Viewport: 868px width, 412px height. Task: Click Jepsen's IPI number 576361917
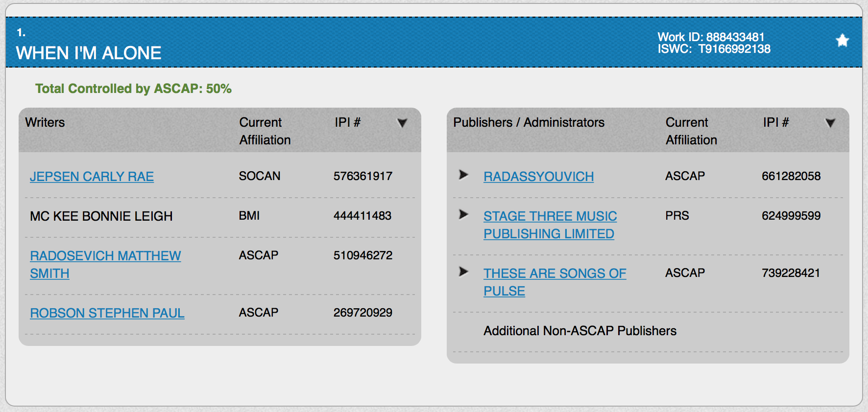tap(362, 176)
